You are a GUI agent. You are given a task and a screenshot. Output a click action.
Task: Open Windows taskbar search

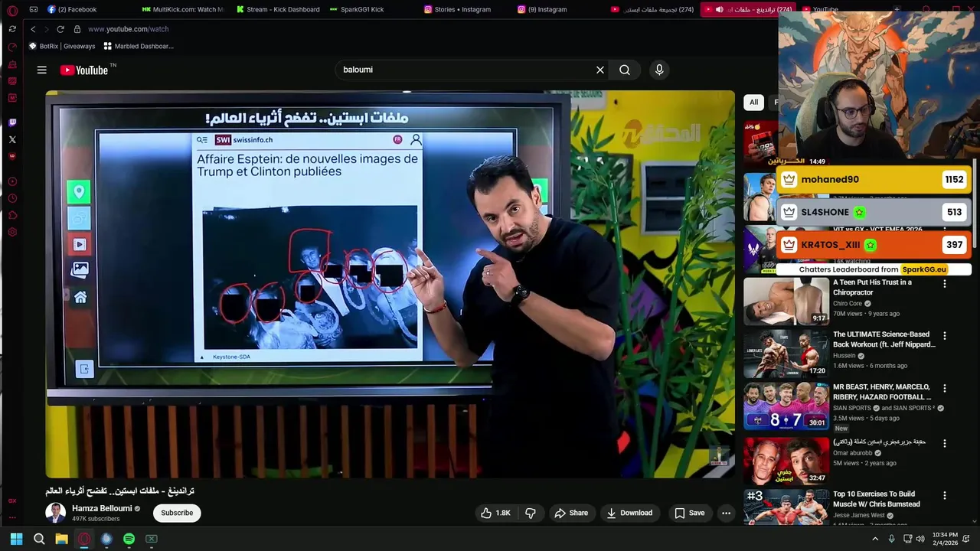coord(39,539)
